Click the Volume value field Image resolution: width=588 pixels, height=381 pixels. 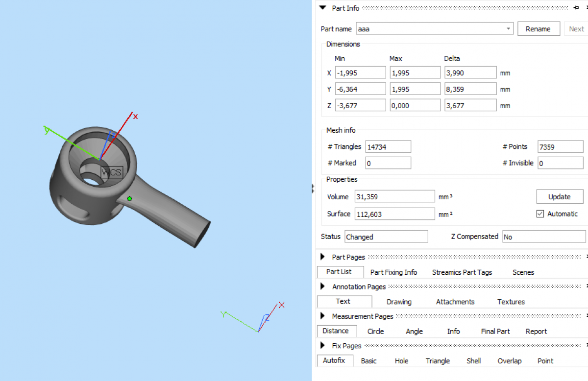point(394,197)
